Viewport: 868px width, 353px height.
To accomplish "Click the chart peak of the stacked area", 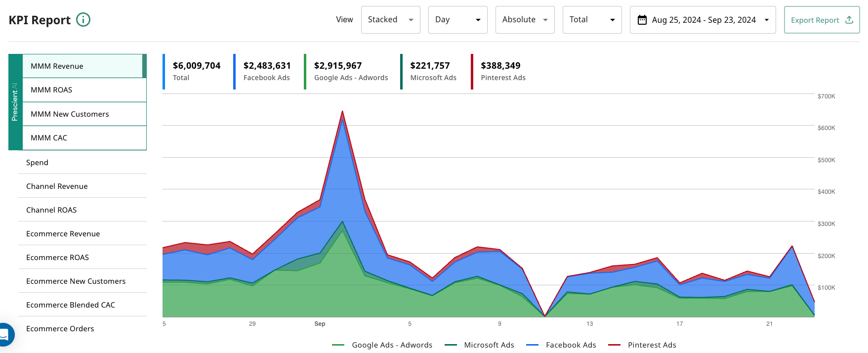I will coord(342,112).
